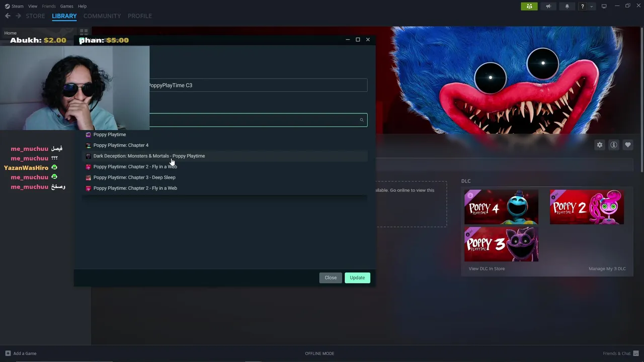Maximize the shortcut dialog window
This screenshot has width=644, height=362.
(358, 40)
